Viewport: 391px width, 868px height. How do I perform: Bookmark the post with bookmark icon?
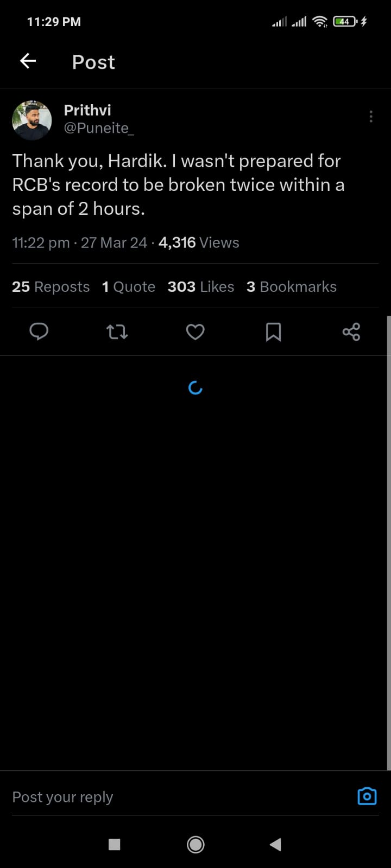273,331
